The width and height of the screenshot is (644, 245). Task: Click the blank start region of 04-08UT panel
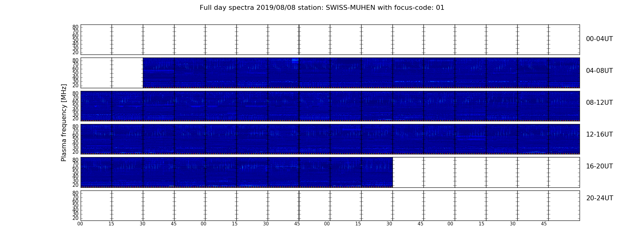(x=112, y=73)
